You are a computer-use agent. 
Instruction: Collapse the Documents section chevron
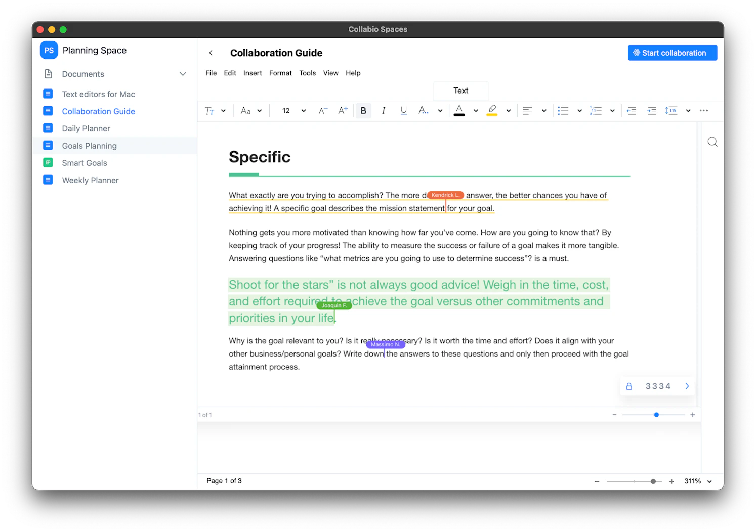pyautogui.click(x=183, y=74)
